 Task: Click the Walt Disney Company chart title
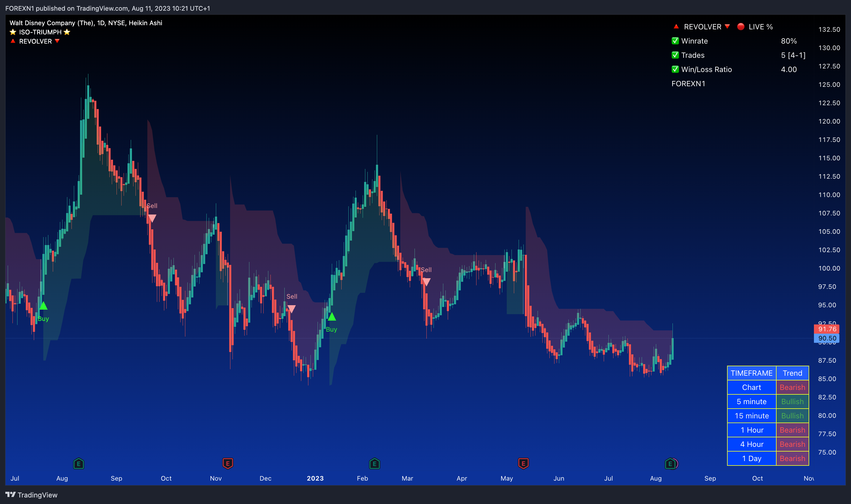point(86,23)
